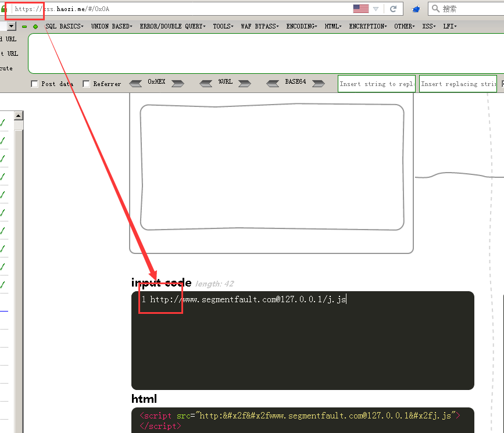The width and height of the screenshot is (504, 433).
Task: Enable the Post data checkbox
Action: click(35, 84)
